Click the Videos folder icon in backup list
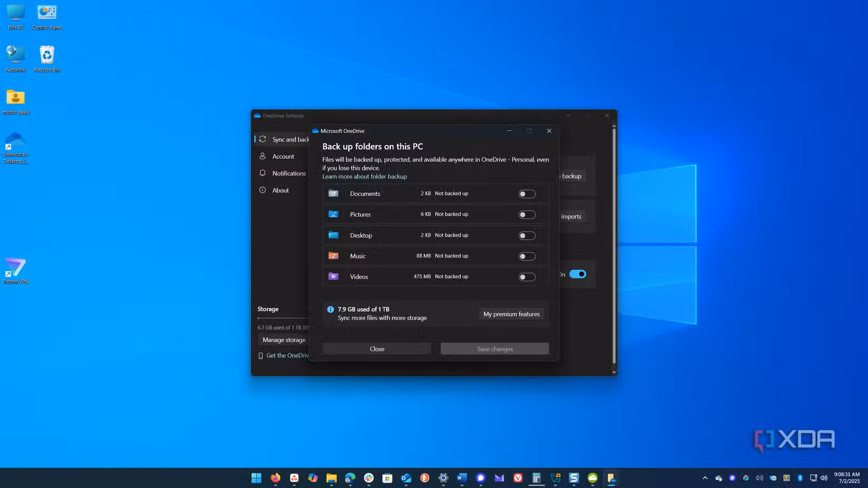868x488 pixels. click(334, 276)
